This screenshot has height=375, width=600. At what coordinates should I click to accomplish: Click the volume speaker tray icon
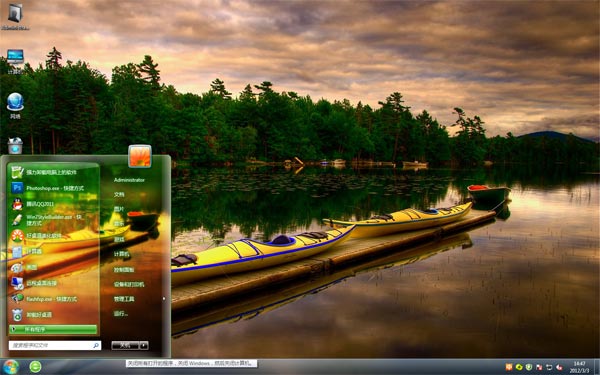pos(559,367)
